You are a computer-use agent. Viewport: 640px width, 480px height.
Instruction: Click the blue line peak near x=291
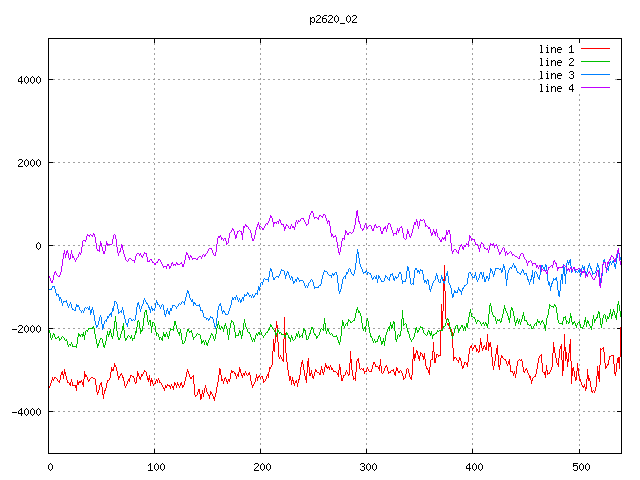tap(358, 250)
